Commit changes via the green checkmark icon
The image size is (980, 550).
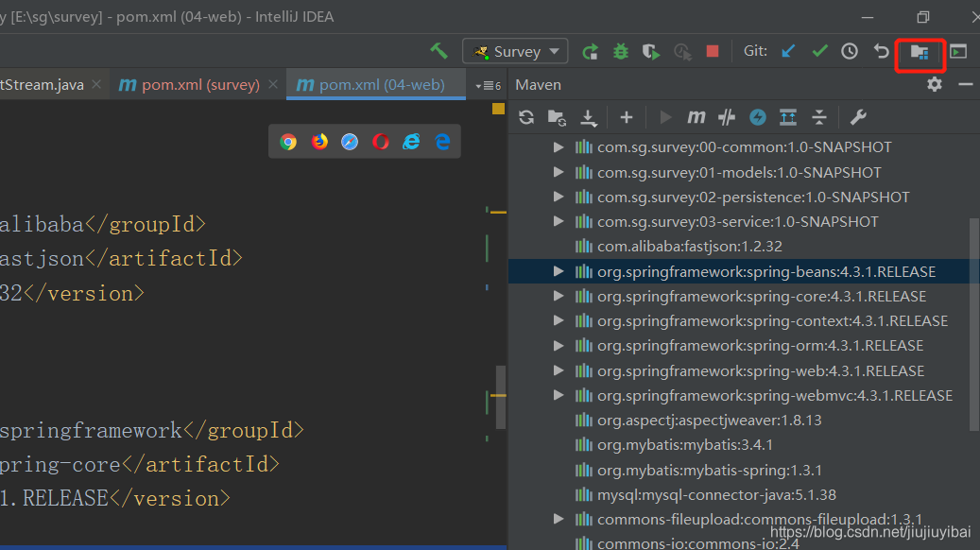point(819,50)
